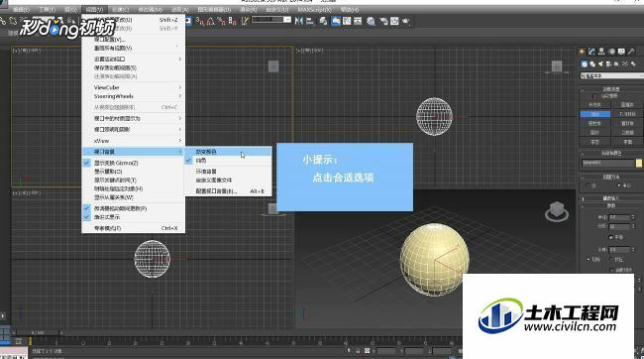Select the 挤压 hemisphere radio option
This screenshot has width=644, height=359.
pyautogui.click(x=610, y=260)
